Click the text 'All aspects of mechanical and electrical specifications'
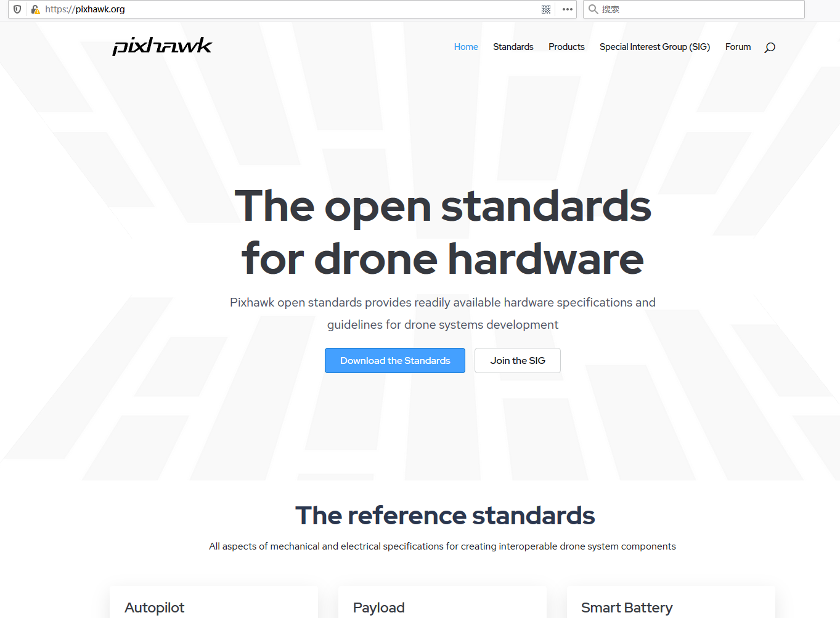The image size is (840, 618). 326,546
